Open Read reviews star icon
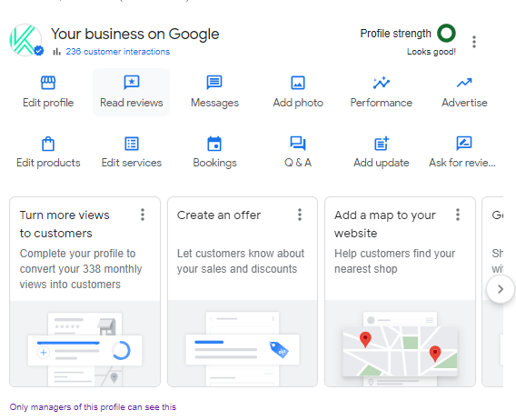Image resolution: width=516 pixels, height=420 pixels. coord(132,83)
